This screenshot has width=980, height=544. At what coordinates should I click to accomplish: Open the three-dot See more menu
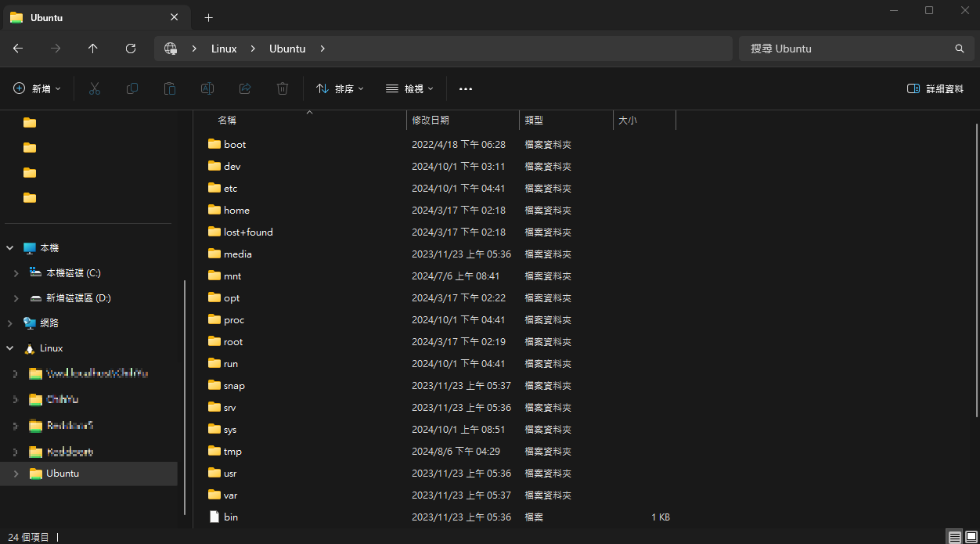(466, 89)
